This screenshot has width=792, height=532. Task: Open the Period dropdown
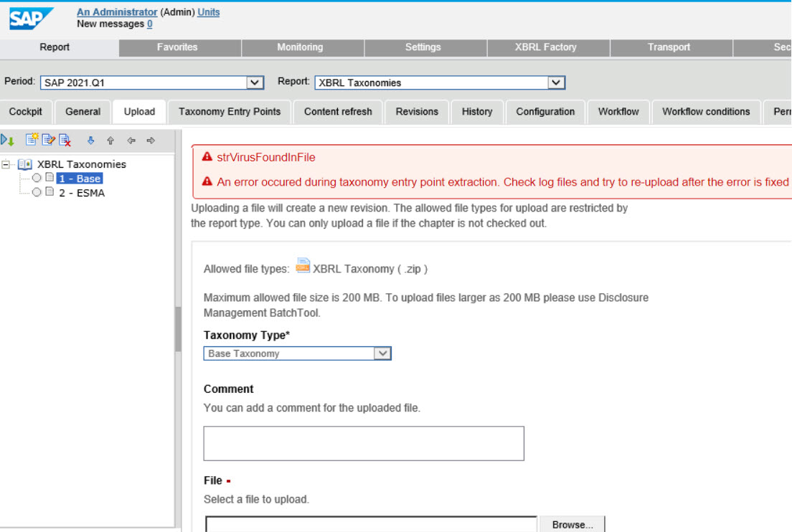(255, 82)
